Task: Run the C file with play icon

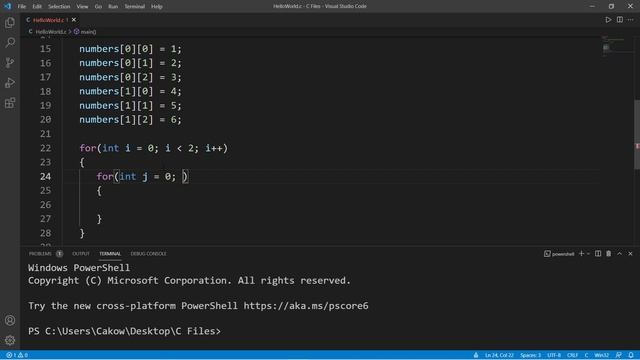Action: [x=608, y=20]
